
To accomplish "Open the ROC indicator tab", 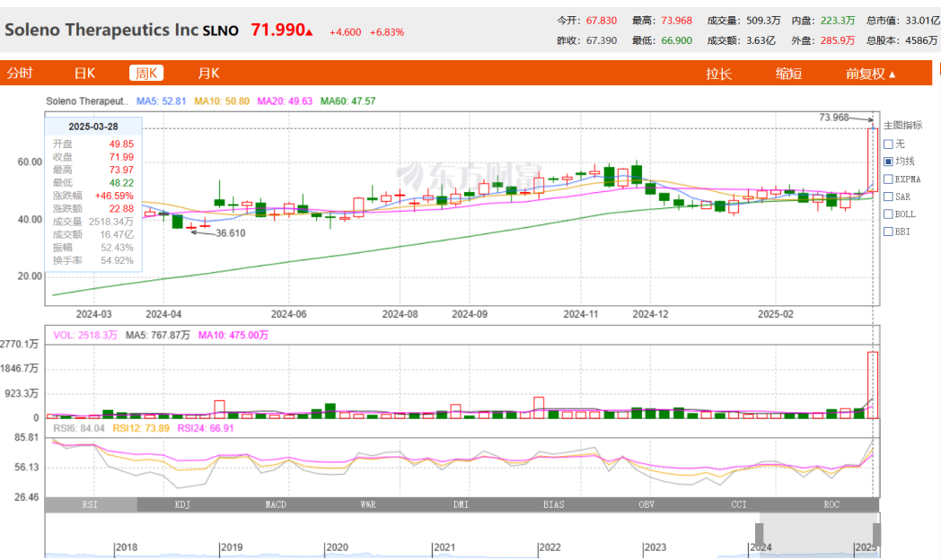I will click(831, 505).
